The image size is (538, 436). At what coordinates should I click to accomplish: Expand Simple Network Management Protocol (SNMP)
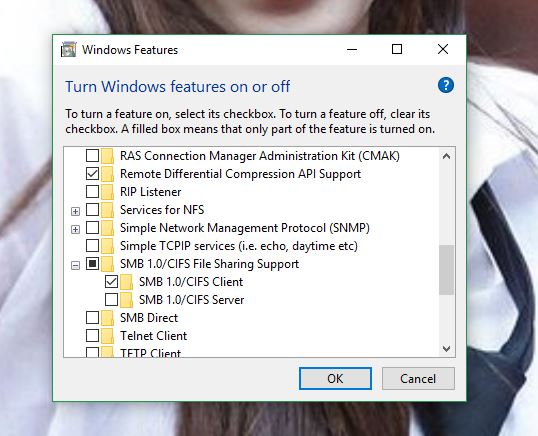(x=75, y=229)
